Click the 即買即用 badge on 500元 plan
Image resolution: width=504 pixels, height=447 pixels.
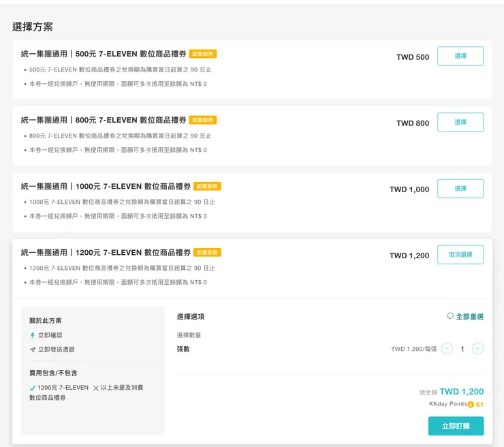point(203,54)
